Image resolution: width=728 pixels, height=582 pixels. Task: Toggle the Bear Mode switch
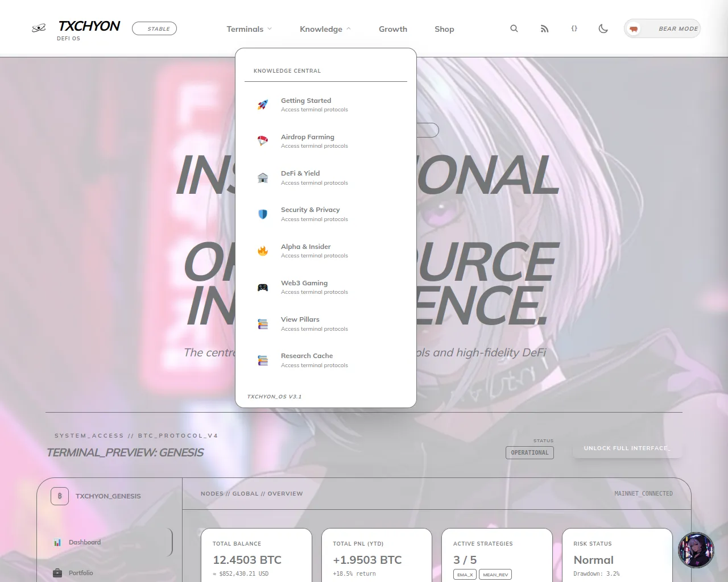pyautogui.click(x=662, y=28)
